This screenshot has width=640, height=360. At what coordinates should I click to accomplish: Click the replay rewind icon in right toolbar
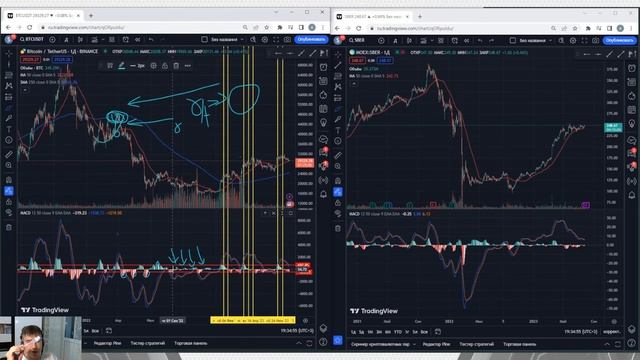(x=466, y=40)
